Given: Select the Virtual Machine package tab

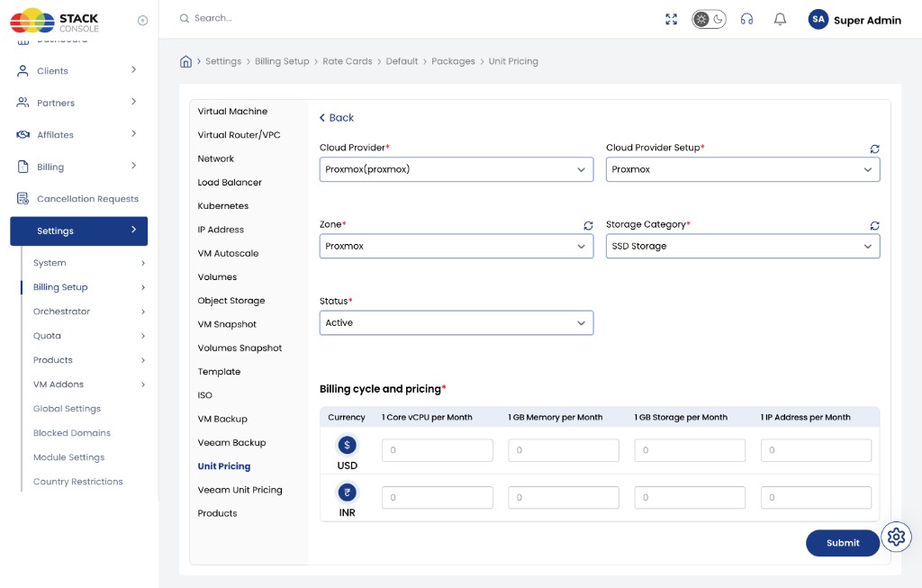Looking at the screenshot, I should tap(232, 111).
